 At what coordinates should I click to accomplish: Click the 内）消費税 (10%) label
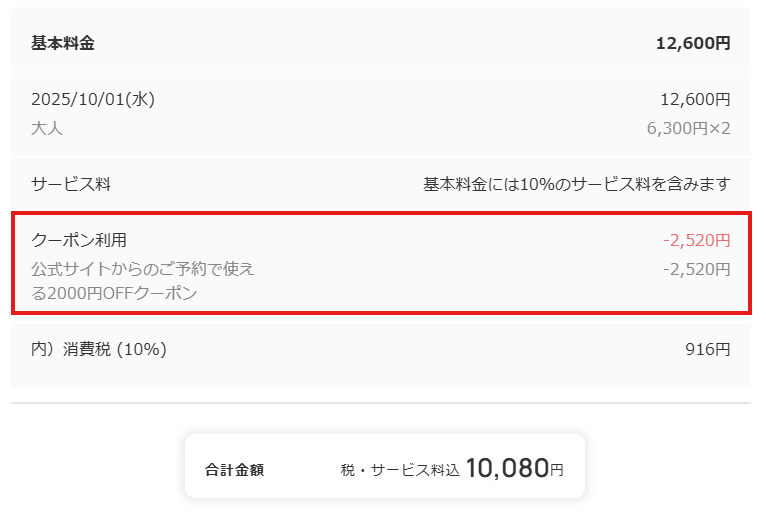tap(99, 349)
